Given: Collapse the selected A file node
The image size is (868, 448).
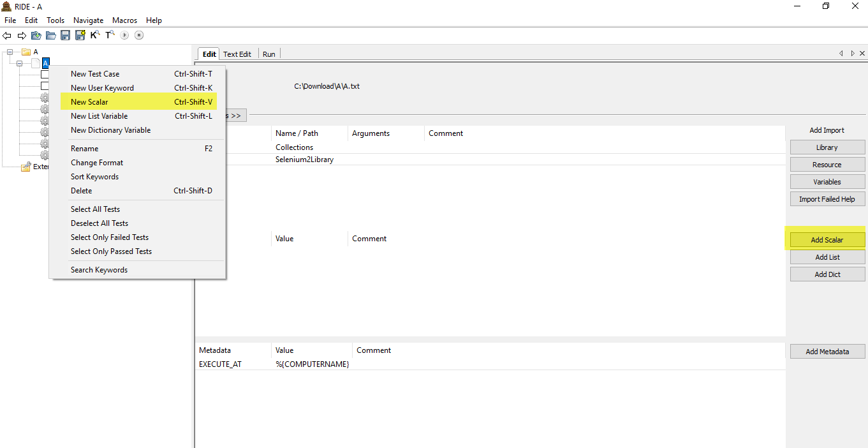Looking at the screenshot, I should pos(19,63).
